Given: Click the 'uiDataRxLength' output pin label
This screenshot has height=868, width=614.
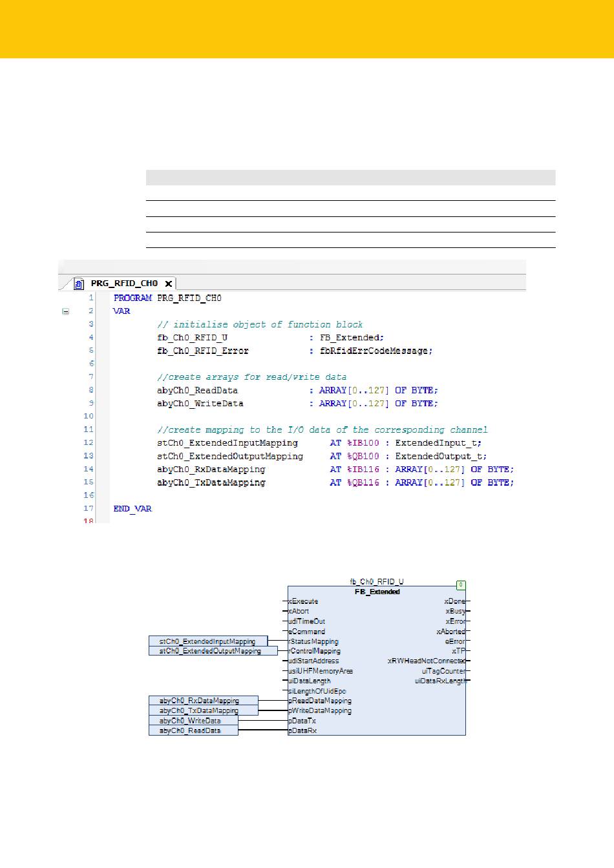Looking at the screenshot, I should (x=440, y=681).
